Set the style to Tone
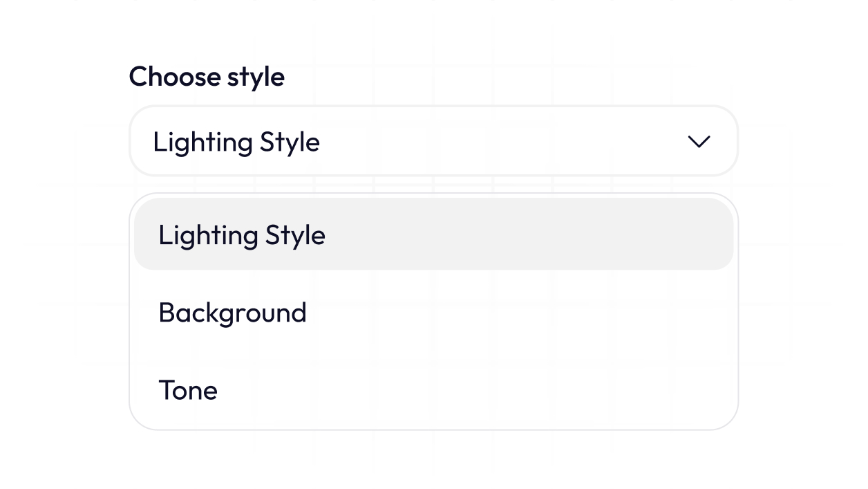Viewport: 868px width, 489px height. click(433, 390)
